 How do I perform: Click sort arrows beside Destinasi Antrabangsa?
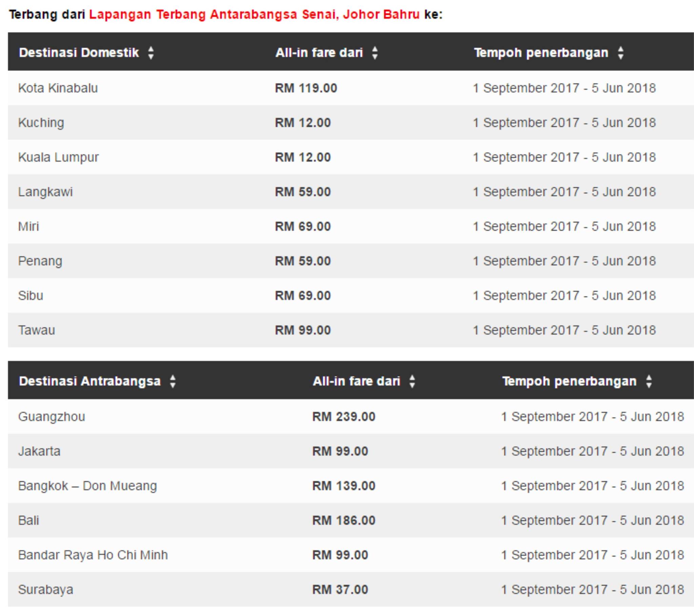[x=173, y=381]
